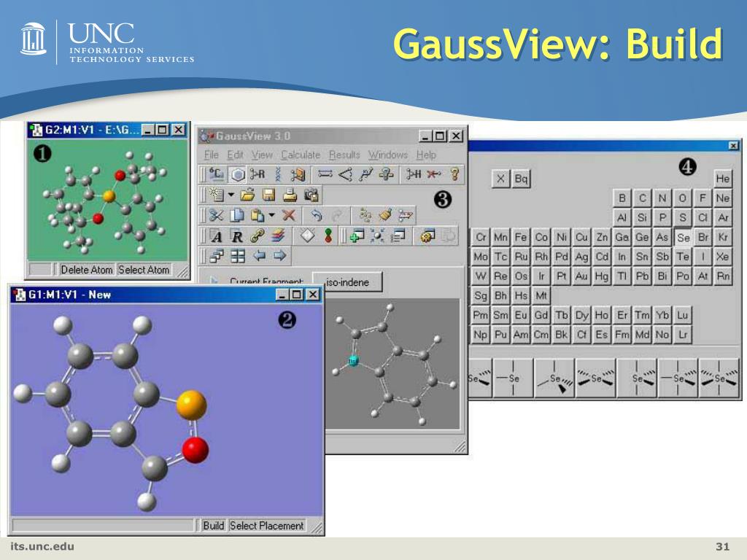Select the Element Fragment tool in GaussView
The width and height of the screenshot is (747, 560).
click(216, 174)
